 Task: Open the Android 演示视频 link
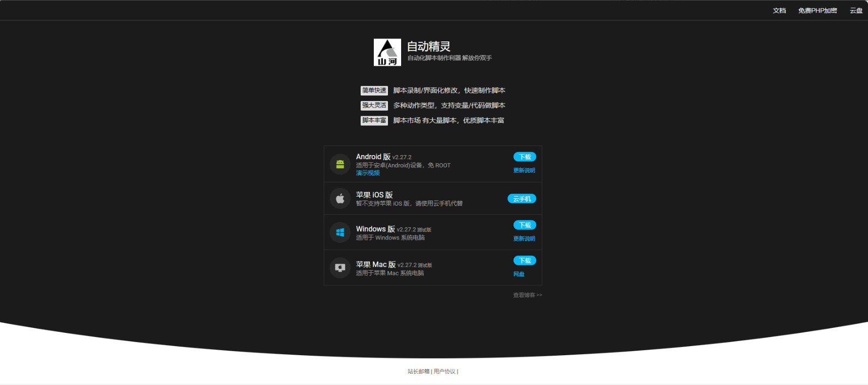pyautogui.click(x=368, y=173)
